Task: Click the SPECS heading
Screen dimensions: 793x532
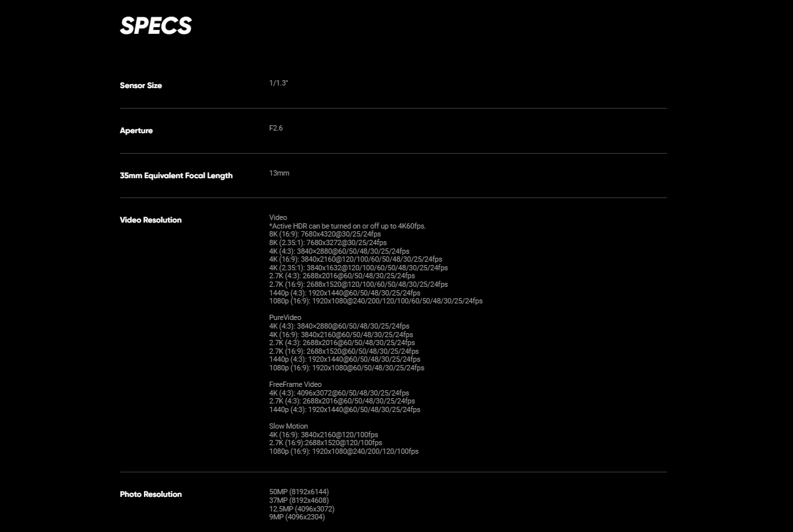Action: tap(156, 25)
